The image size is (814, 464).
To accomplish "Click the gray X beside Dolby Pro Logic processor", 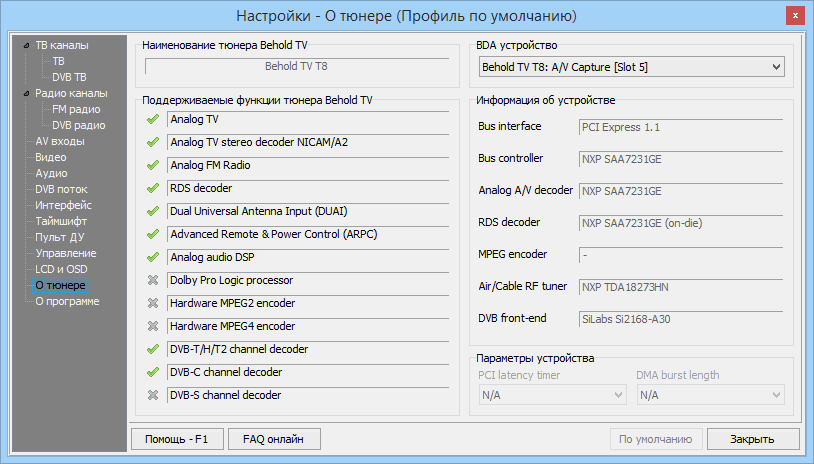I will click(153, 281).
